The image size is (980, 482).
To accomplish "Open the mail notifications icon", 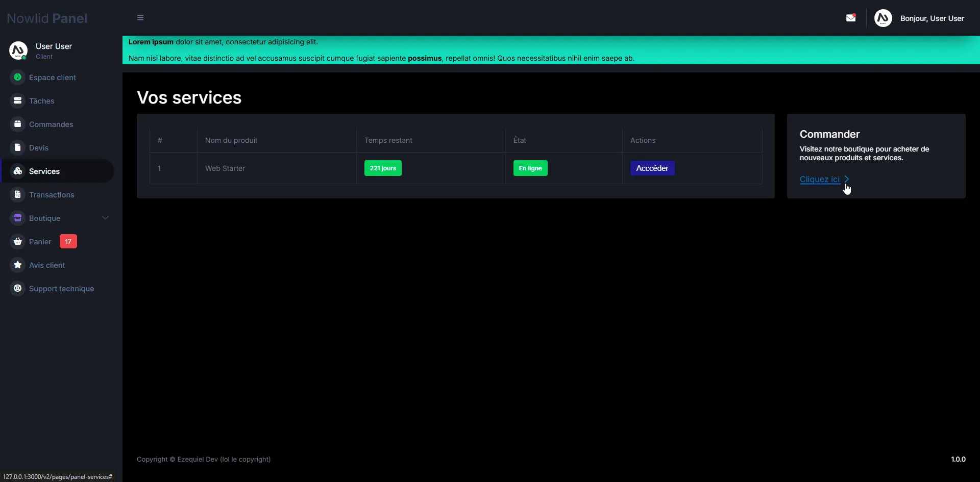I will (851, 18).
